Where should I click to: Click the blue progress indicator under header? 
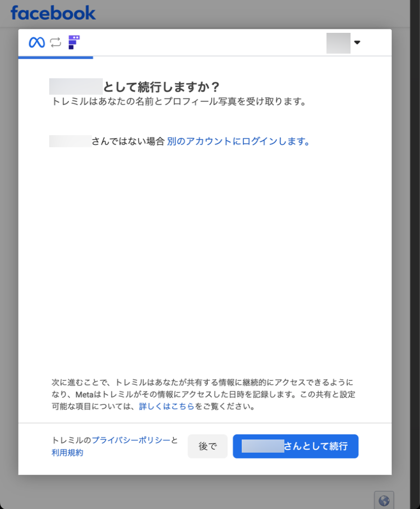pos(55,57)
